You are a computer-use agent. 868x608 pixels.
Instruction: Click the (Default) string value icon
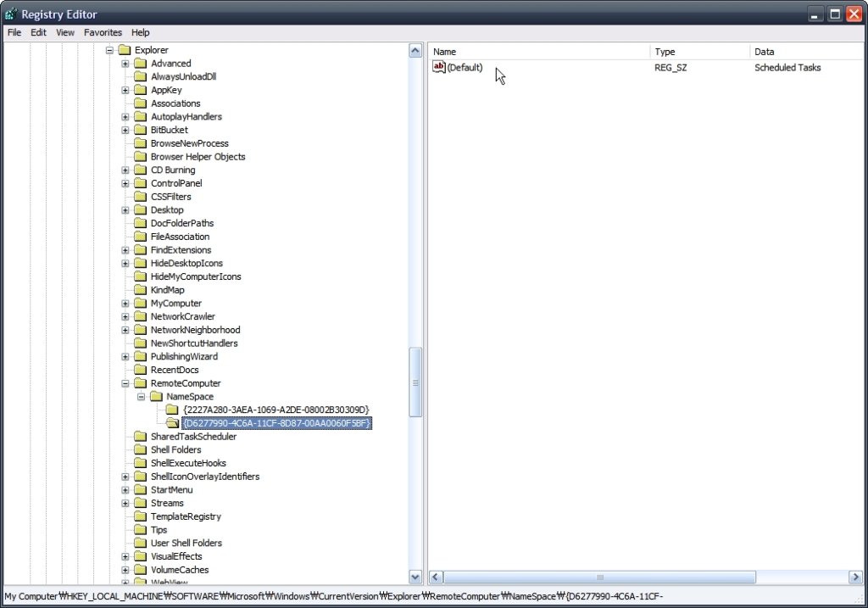(439, 67)
